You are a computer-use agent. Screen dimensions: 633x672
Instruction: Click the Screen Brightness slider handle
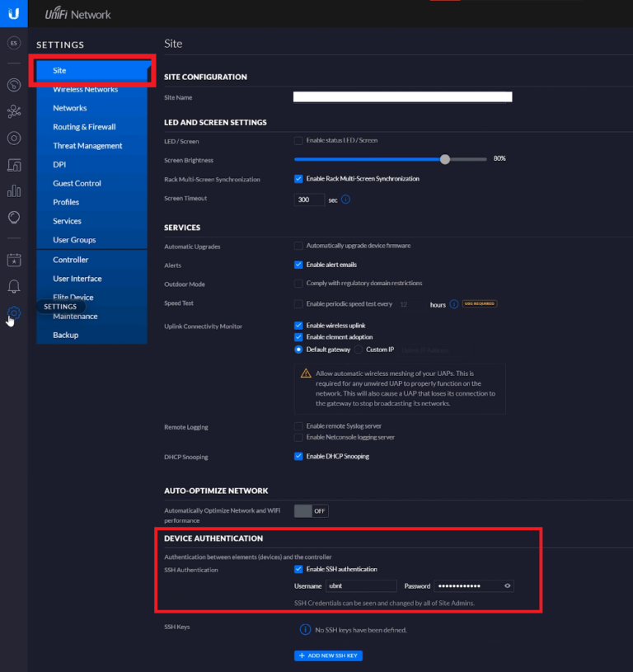coord(445,159)
